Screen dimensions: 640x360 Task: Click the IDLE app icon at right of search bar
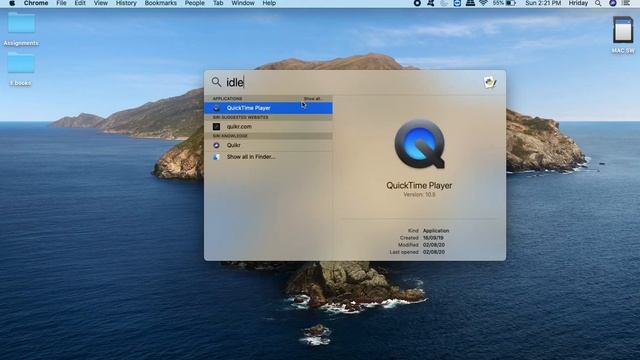click(x=490, y=82)
